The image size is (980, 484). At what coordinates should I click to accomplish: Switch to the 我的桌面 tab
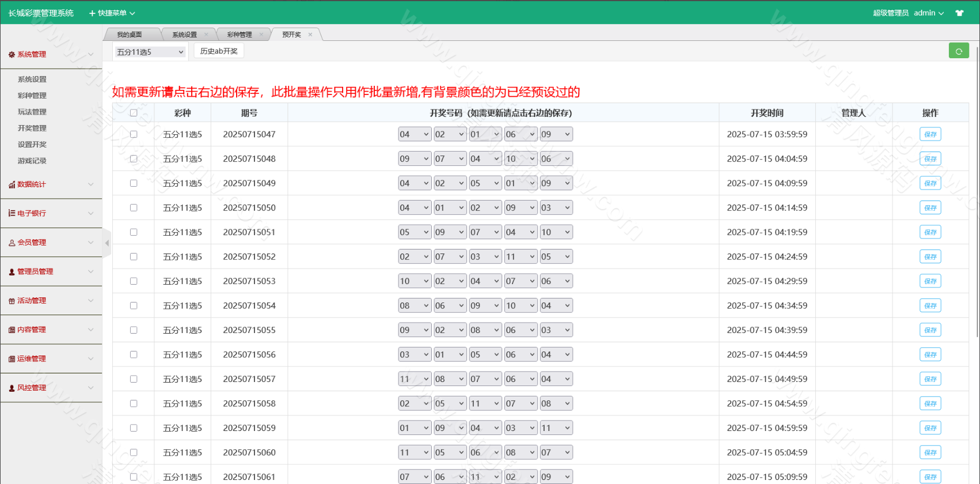click(x=130, y=35)
